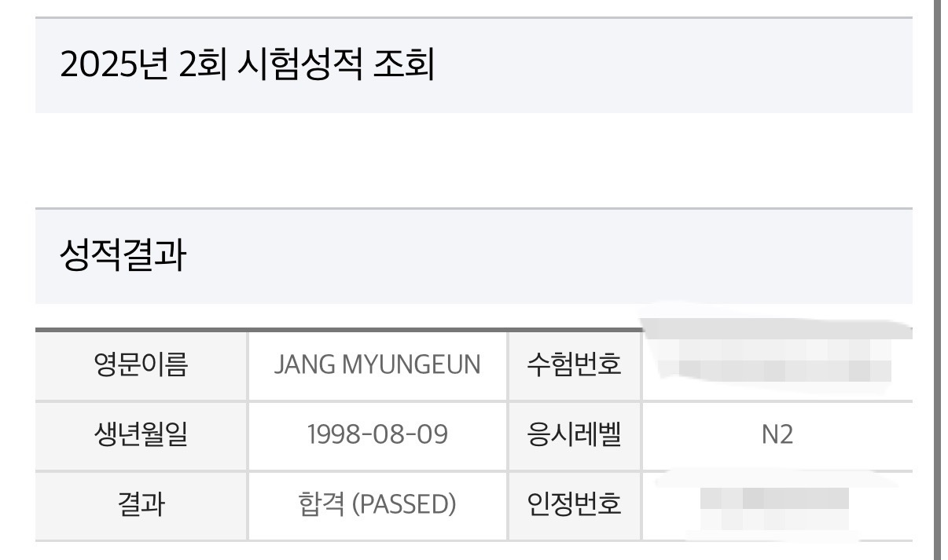948x560 pixels.
Task: Click the 성적결과 section heading
Action: [123, 256]
